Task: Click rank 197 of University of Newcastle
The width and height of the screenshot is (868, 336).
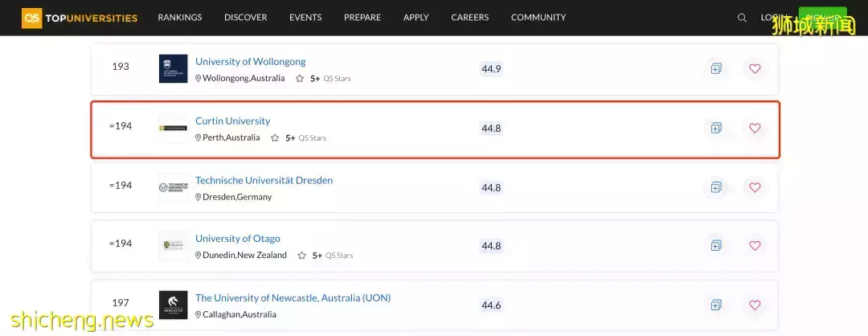Action: (121, 303)
